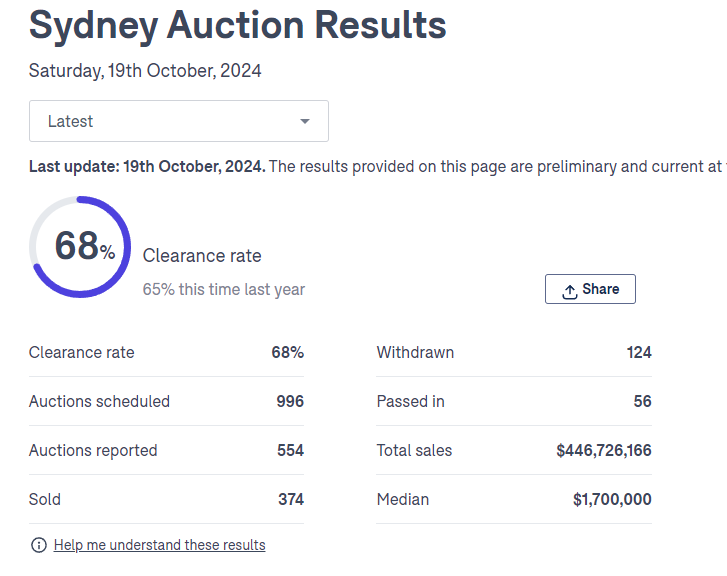Screen dimensions: 727x576
Task: Click the Passed in label
Action: coord(410,401)
